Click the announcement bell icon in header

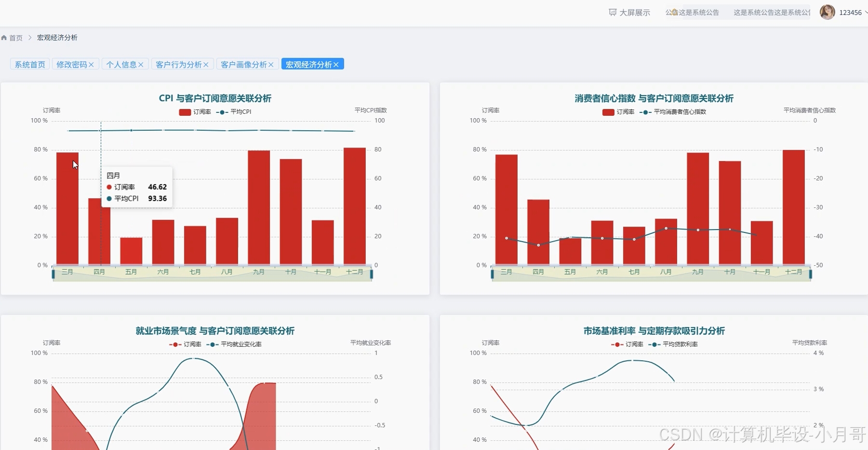675,13
